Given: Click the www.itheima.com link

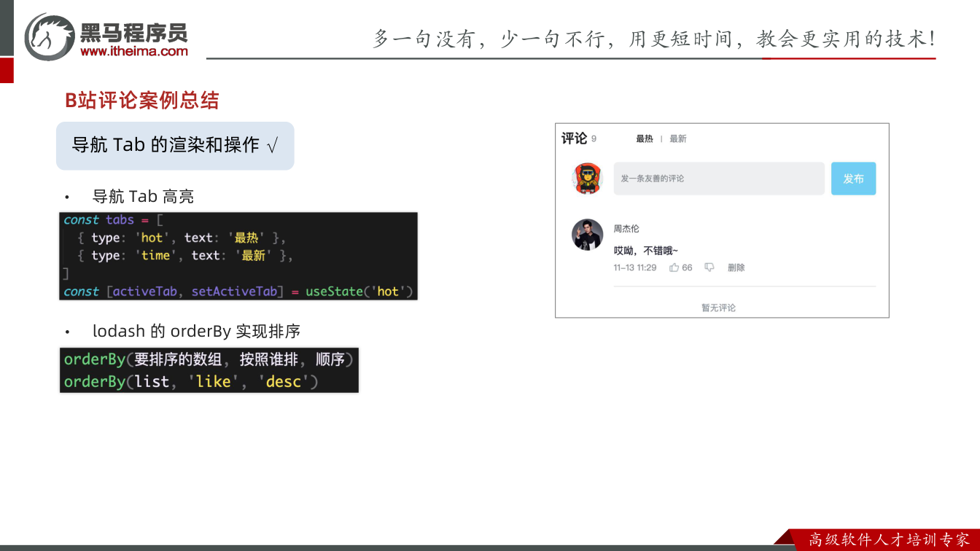Looking at the screenshot, I should tap(134, 51).
